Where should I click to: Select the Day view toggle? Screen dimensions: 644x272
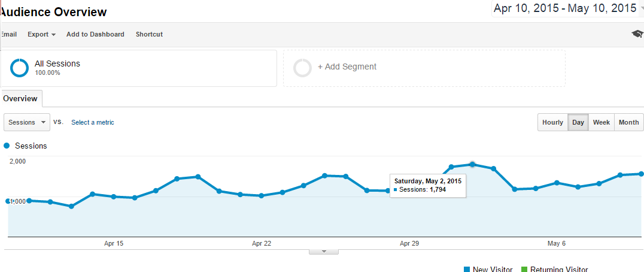coord(578,122)
